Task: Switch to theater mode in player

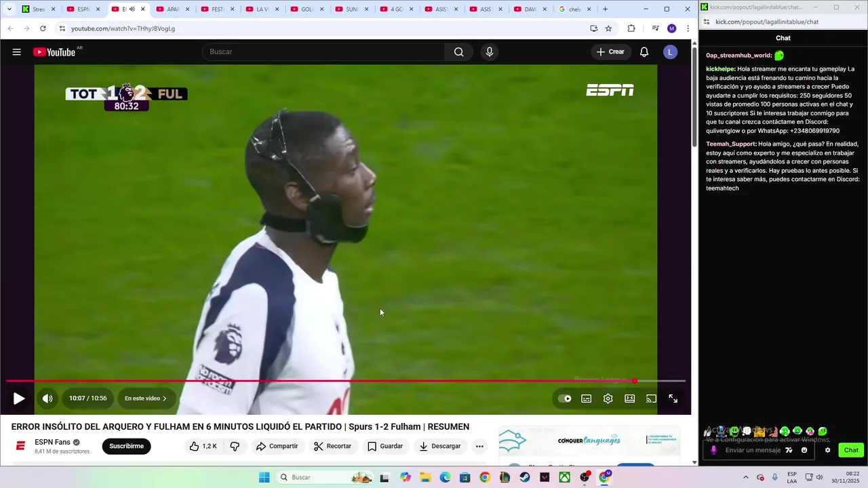Action: [630, 399]
